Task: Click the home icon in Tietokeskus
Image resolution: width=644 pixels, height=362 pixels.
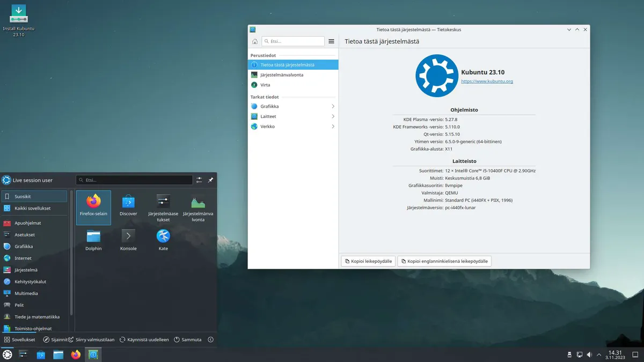Action: click(x=255, y=41)
